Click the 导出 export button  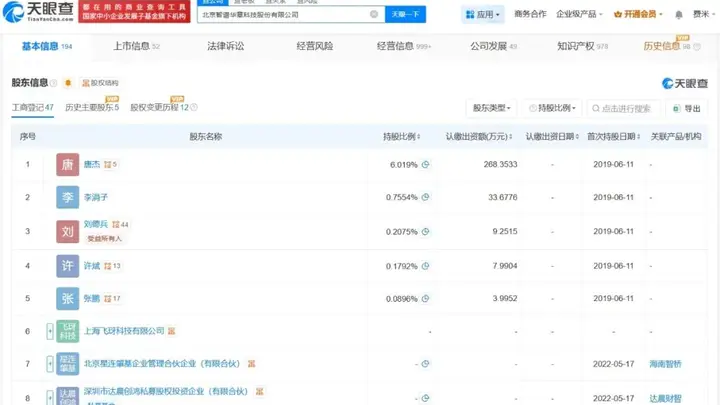pos(687,108)
